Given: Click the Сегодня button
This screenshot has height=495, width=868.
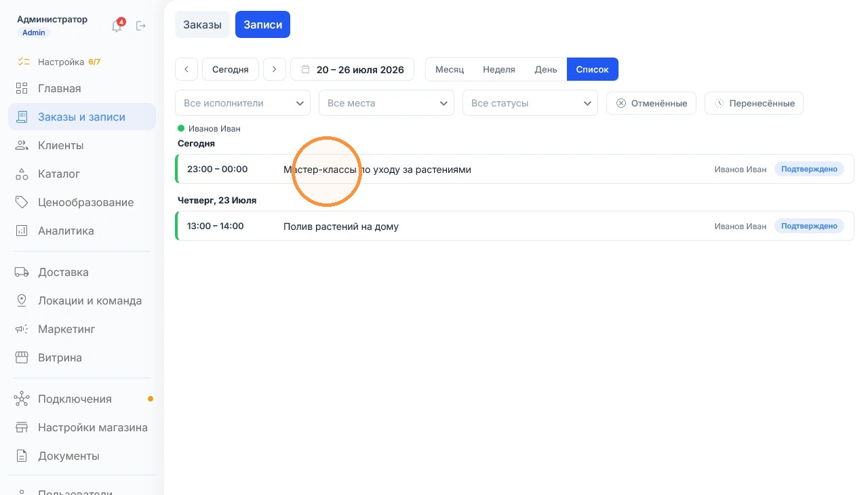Looking at the screenshot, I should [x=231, y=69].
